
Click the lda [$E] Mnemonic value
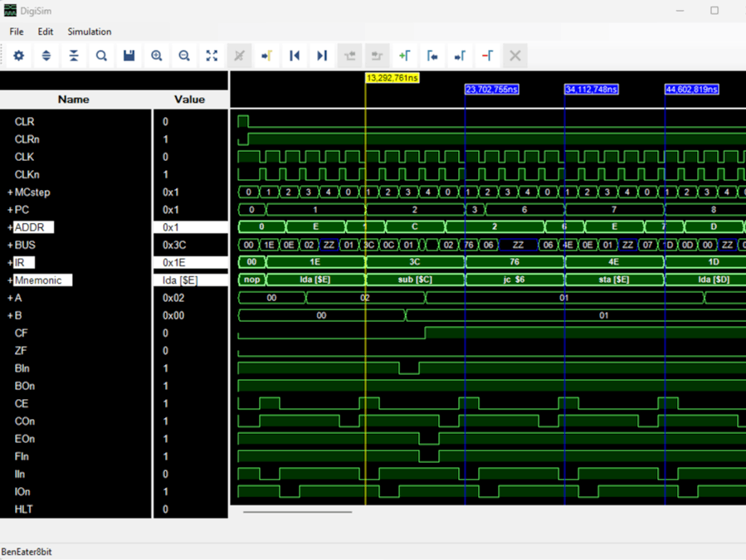(x=180, y=280)
